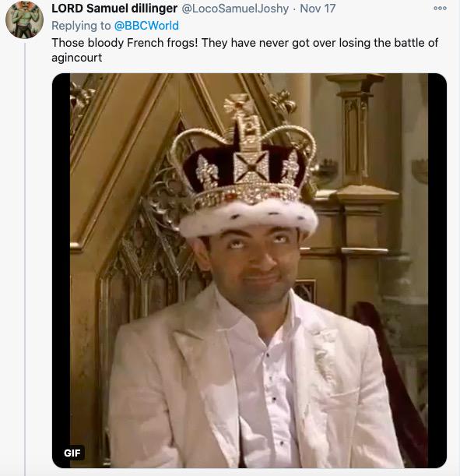Click the GIF badge on the media

click(x=72, y=453)
